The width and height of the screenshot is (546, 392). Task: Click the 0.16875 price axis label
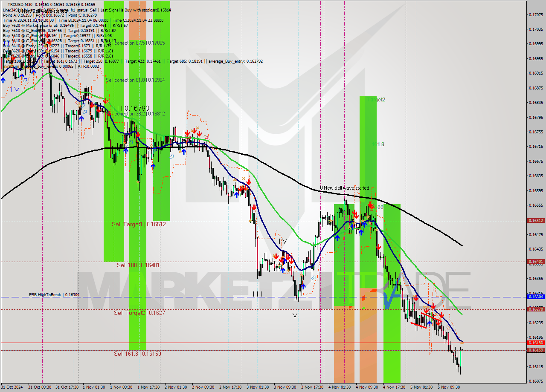[536, 88]
